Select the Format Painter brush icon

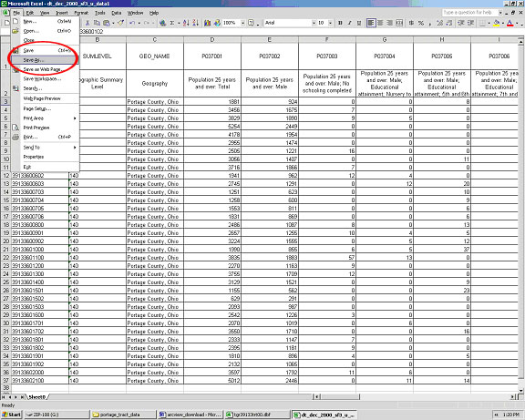pyautogui.click(x=121, y=23)
